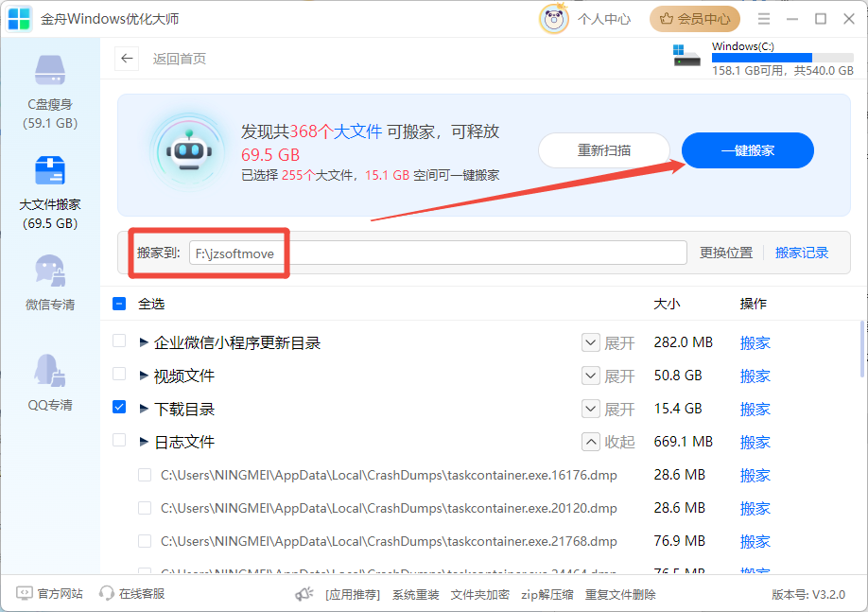Click 搬家 for 日志文件 row
The image size is (868, 612).
point(755,442)
